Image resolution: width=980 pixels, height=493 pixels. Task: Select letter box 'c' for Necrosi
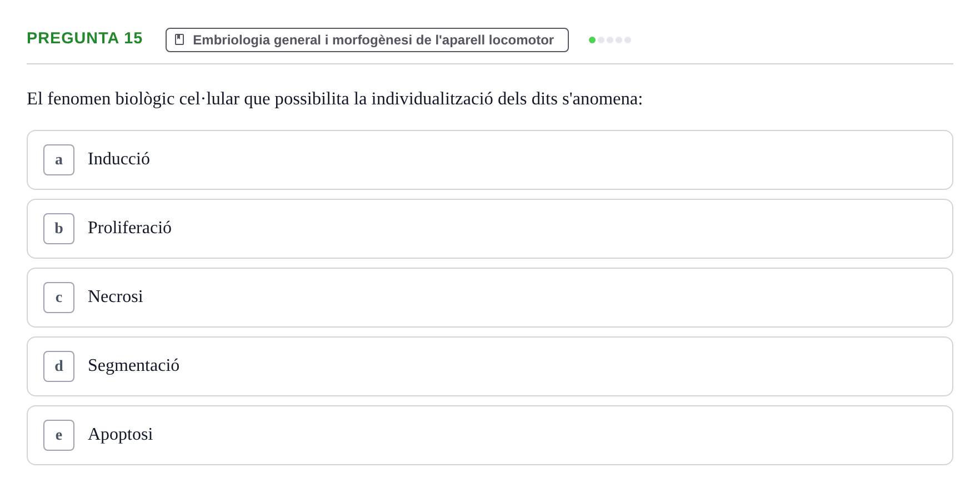tap(59, 298)
